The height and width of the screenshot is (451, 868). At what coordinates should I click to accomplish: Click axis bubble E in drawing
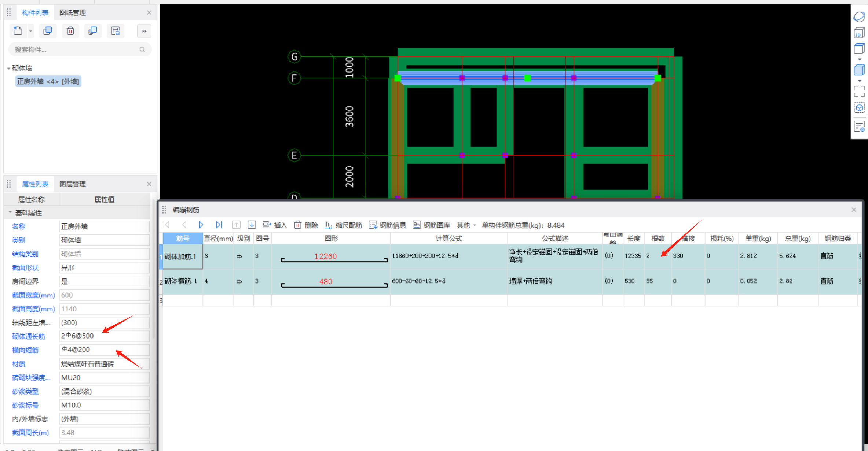(x=294, y=155)
